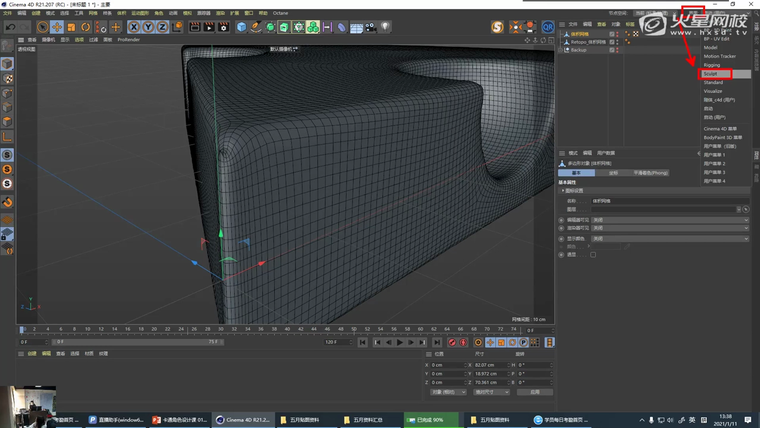Click the blue QR icon
760x428 pixels.
[x=549, y=27]
